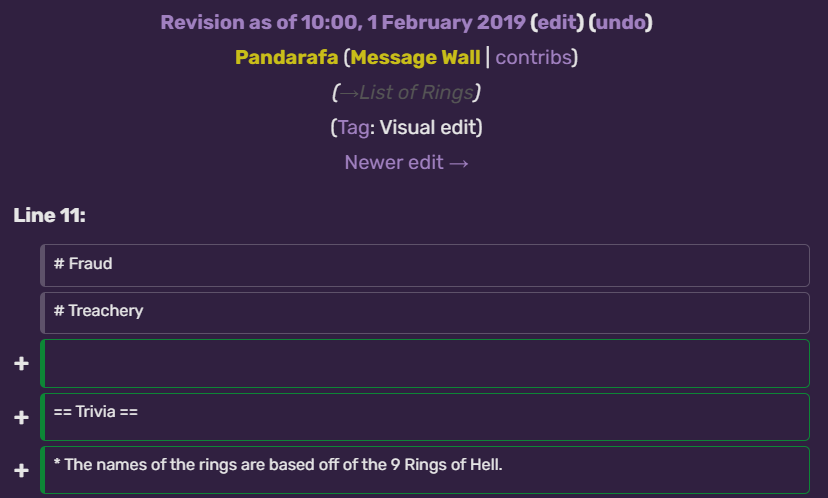
Task: Click the empty added diff line
Action: 425,364
